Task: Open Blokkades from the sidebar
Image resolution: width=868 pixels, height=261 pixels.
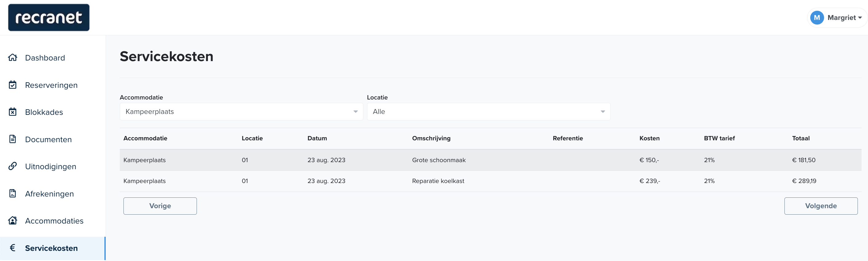Action: click(53, 112)
